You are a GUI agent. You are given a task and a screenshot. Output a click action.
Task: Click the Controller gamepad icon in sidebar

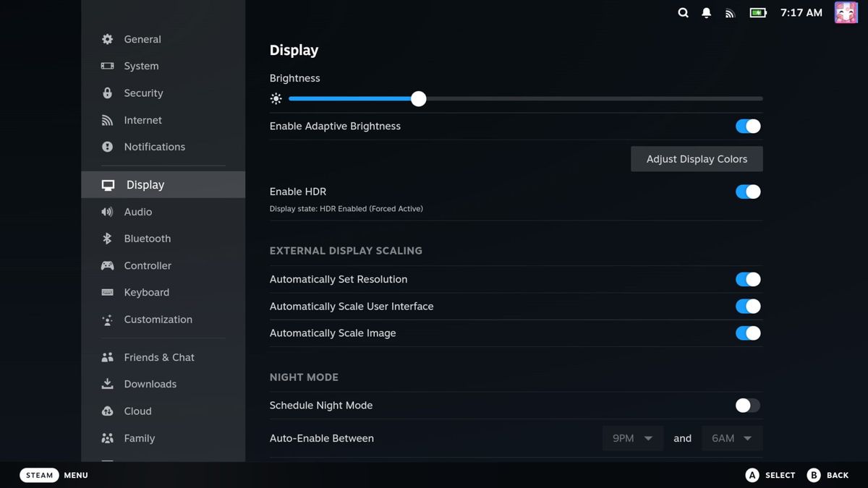(106, 265)
